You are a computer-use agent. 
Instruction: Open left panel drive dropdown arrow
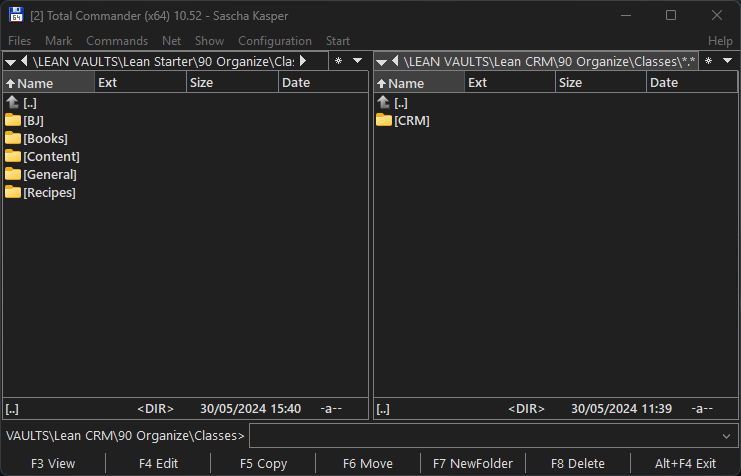point(10,62)
